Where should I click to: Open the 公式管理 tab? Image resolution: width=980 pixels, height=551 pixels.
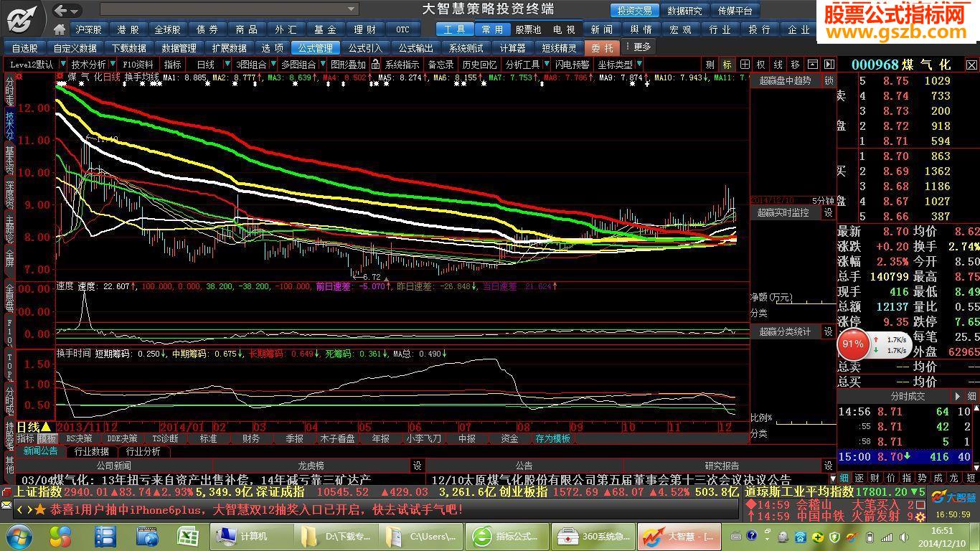click(x=315, y=48)
